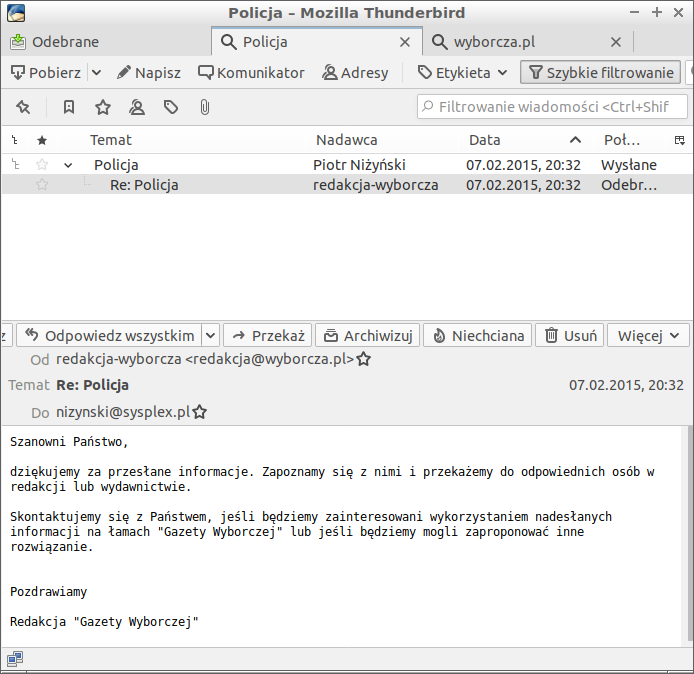Toggle the starred messages filter icon
This screenshot has height=674, width=694.
coord(103,107)
